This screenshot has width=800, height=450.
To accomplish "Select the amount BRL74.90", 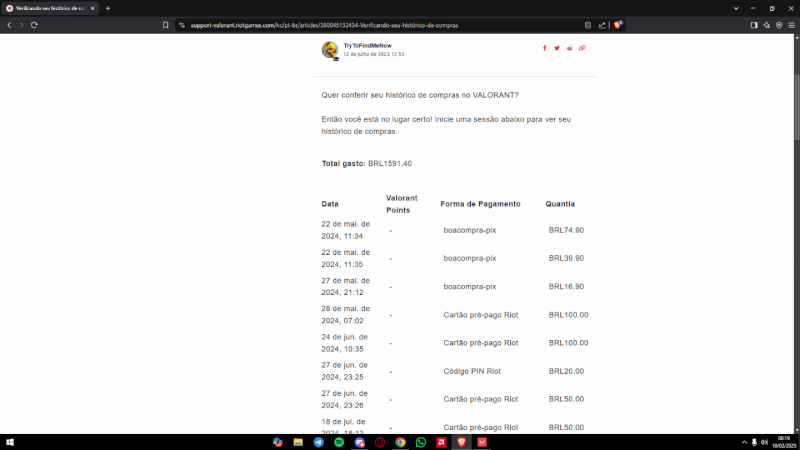I will click(x=566, y=230).
